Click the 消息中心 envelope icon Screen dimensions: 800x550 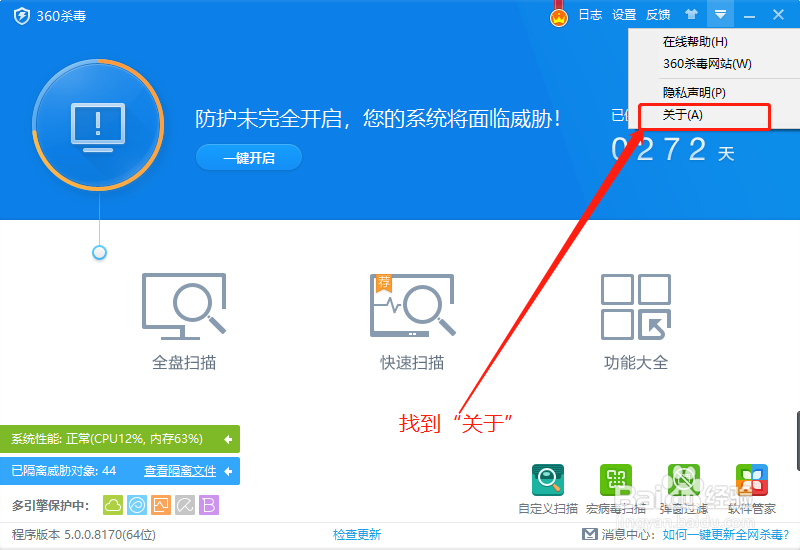(x=590, y=534)
